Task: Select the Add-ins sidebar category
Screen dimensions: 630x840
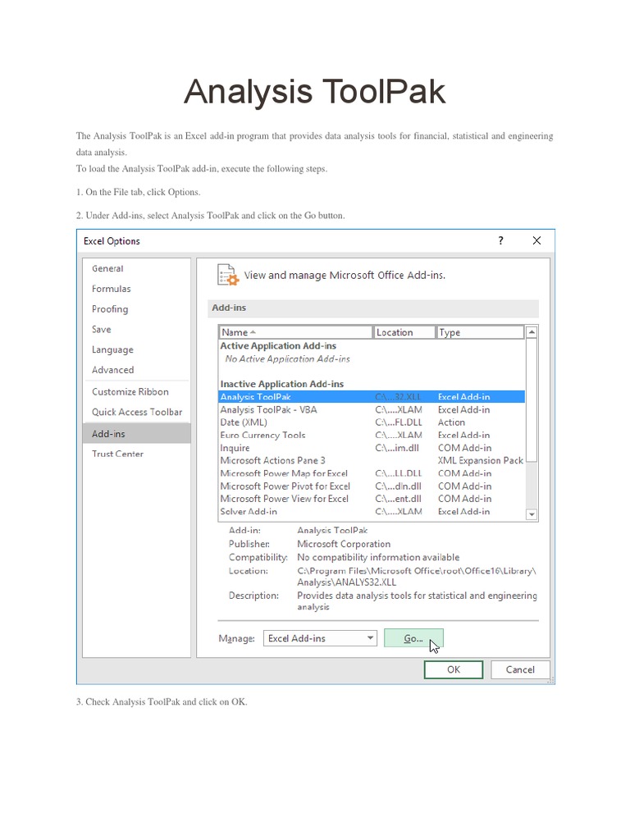Action: click(x=137, y=433)
